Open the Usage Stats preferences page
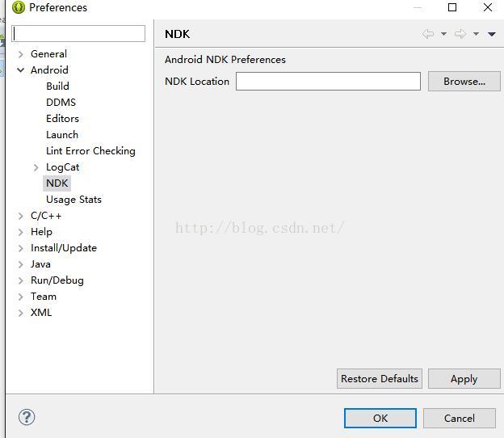Screen dimensions: 504x438 73,200
